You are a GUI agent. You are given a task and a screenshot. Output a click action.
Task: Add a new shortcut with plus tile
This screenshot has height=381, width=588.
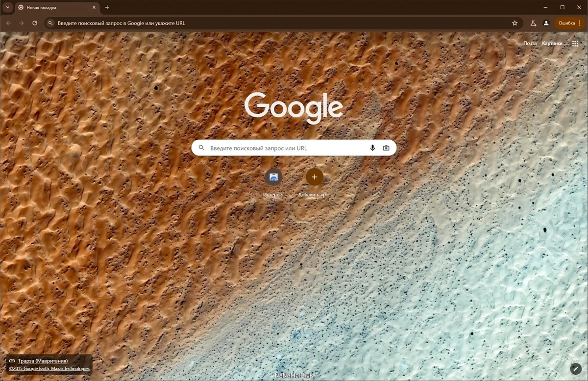[315, 182]
